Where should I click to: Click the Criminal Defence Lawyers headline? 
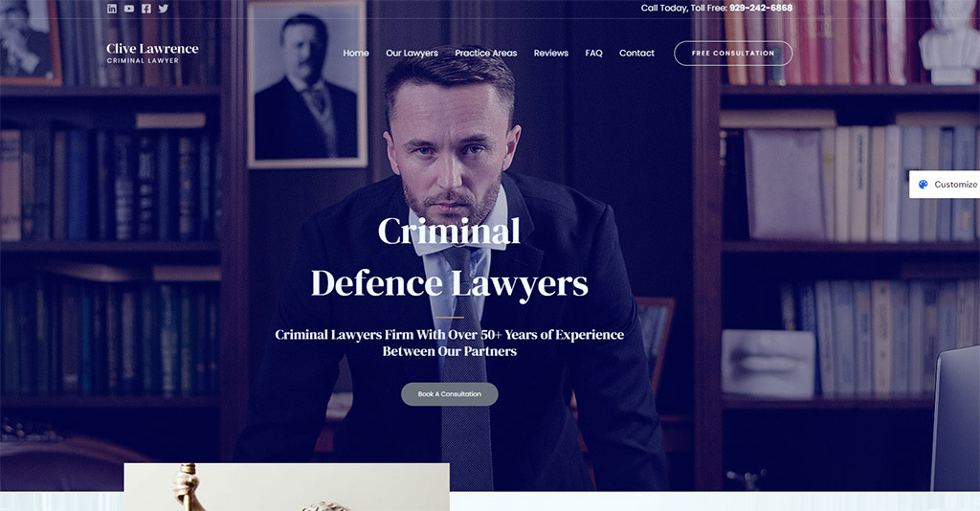pyautogui.click(x=450, y=257)
